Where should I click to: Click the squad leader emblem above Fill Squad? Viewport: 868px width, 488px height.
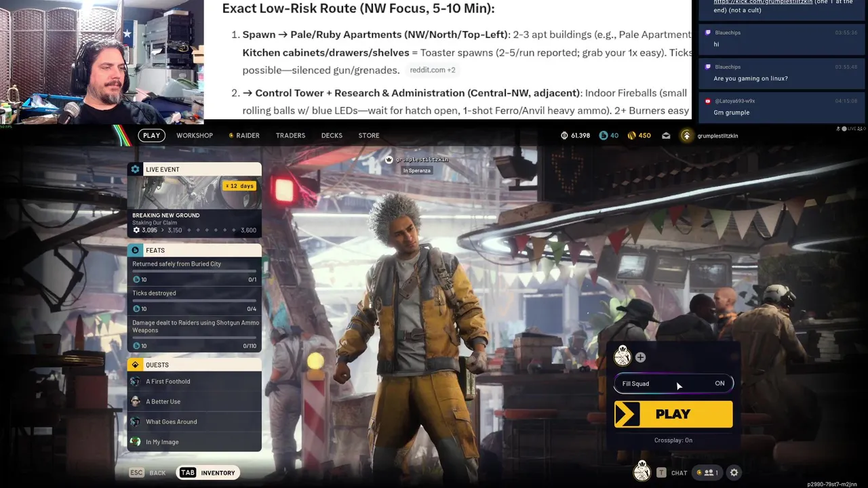coord(623,356)
